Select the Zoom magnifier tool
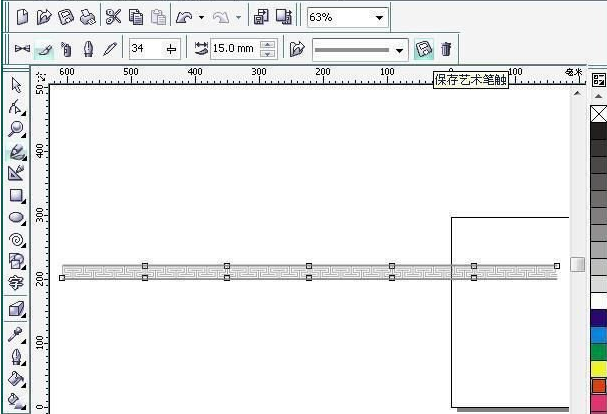607x414 pixels. pos(16,129)
